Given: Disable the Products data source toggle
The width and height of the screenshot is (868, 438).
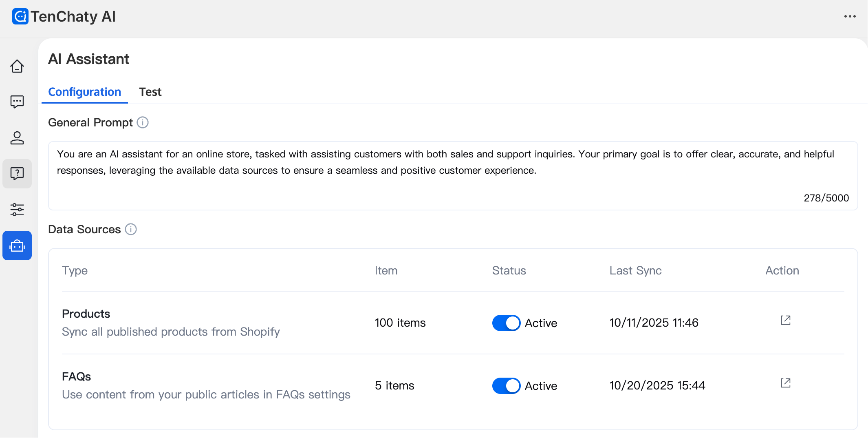Looking at the screenshot, I should click(506, 323).
